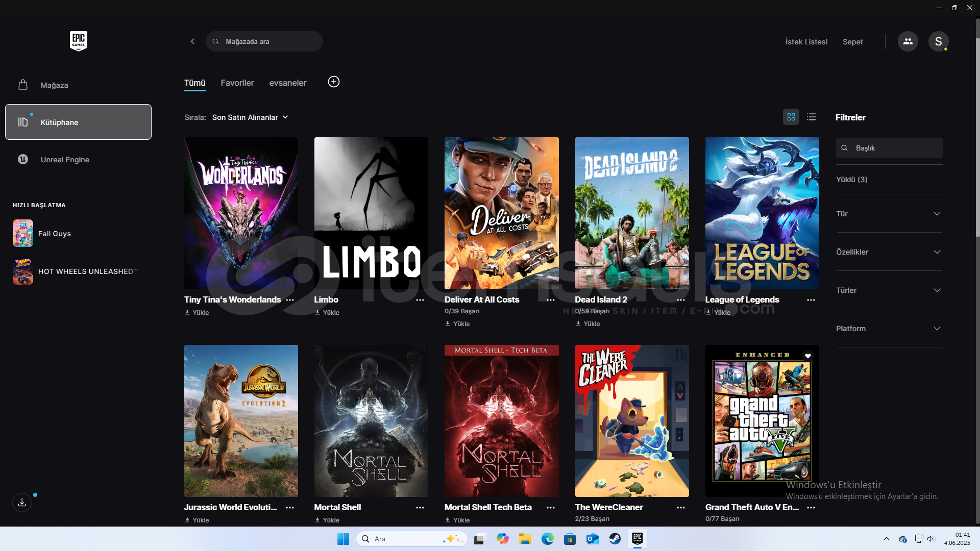Screen dimensions: 980x551
Task: Click the add collection plus icon
Action: [334, 82]
